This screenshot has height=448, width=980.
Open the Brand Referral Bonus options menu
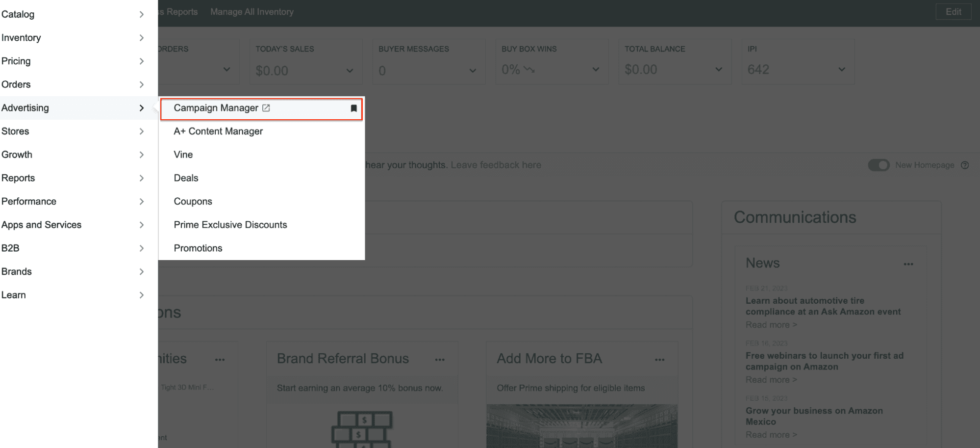click(x=440, y=359)
